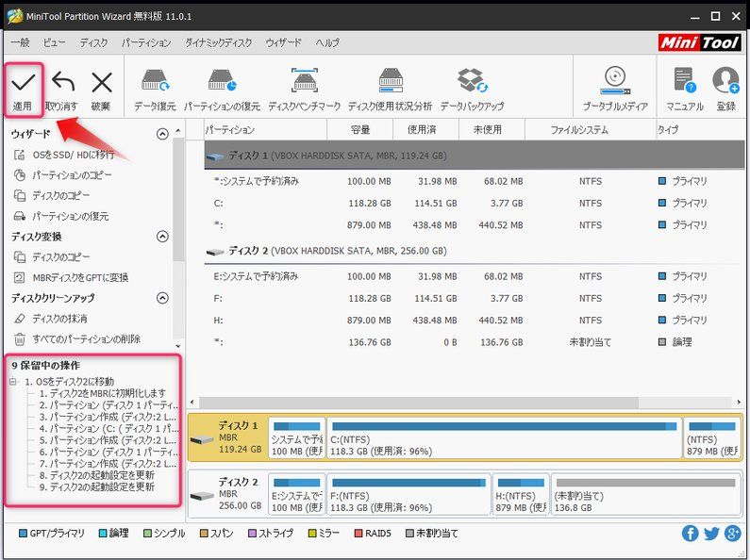Open the ダイナミックディスク menu
The width and height of the screenshot is (750, 560).
click(x=219, y=42)
